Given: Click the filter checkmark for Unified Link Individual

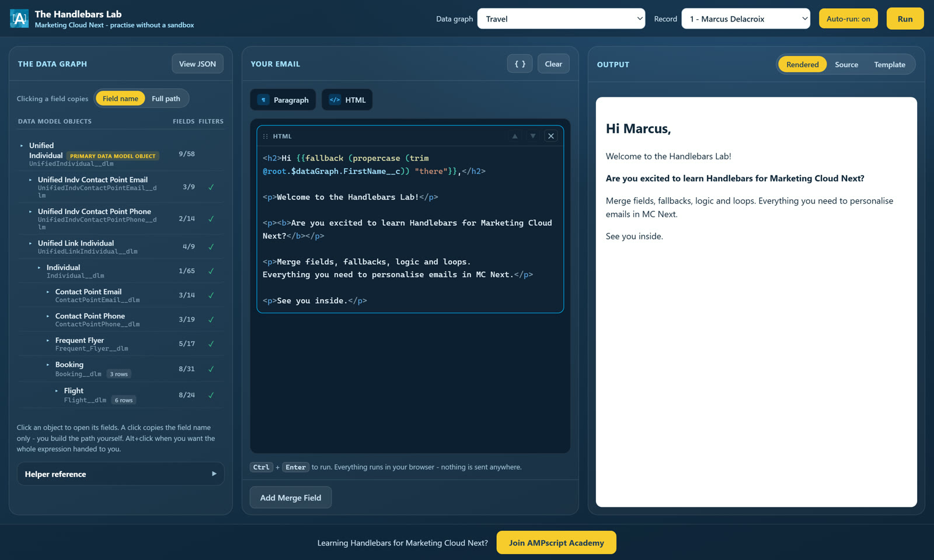Looking at the screenshot, I should (211, 247).
